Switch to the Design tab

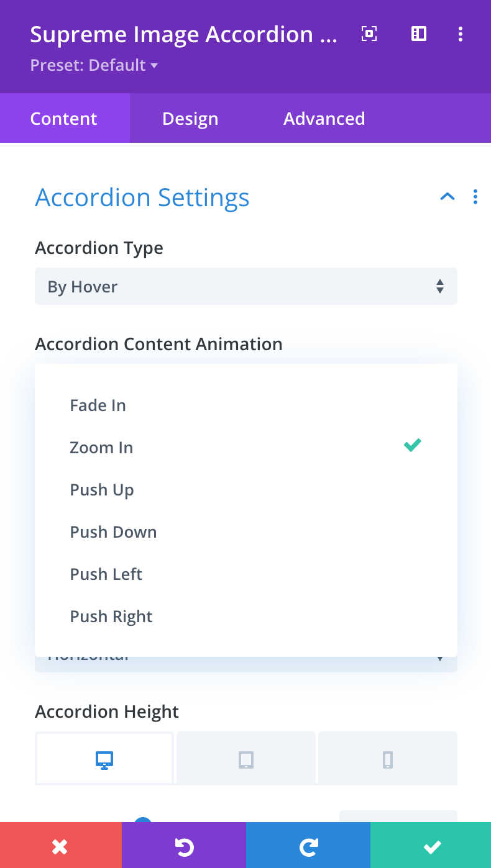click(190, 119)
